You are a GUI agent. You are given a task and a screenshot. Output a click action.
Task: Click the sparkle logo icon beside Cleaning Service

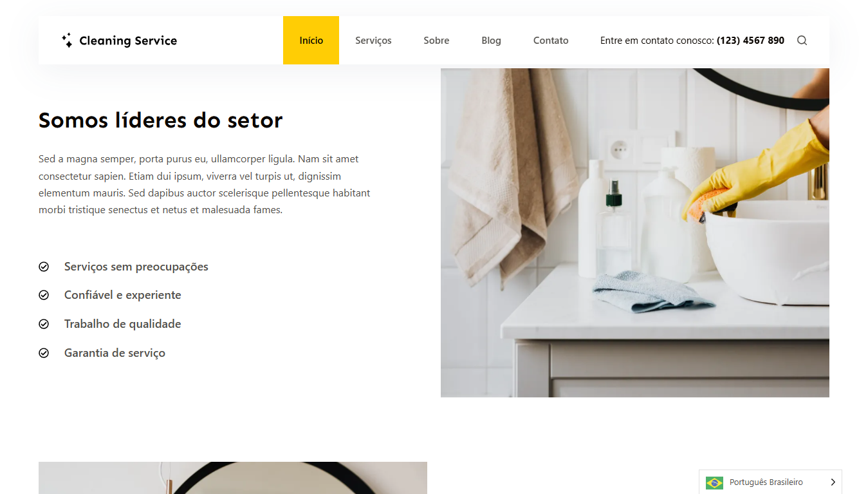[x=67, y=41]
